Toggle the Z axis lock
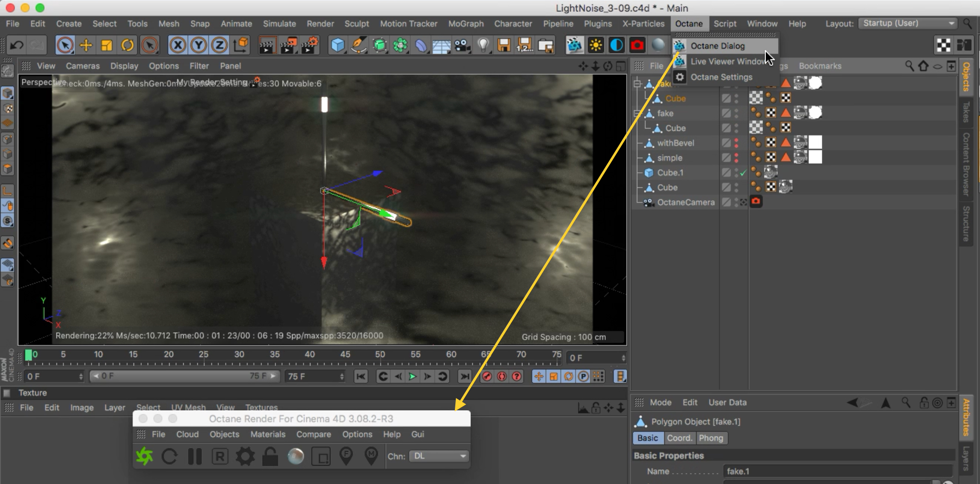 click(219, 45)
